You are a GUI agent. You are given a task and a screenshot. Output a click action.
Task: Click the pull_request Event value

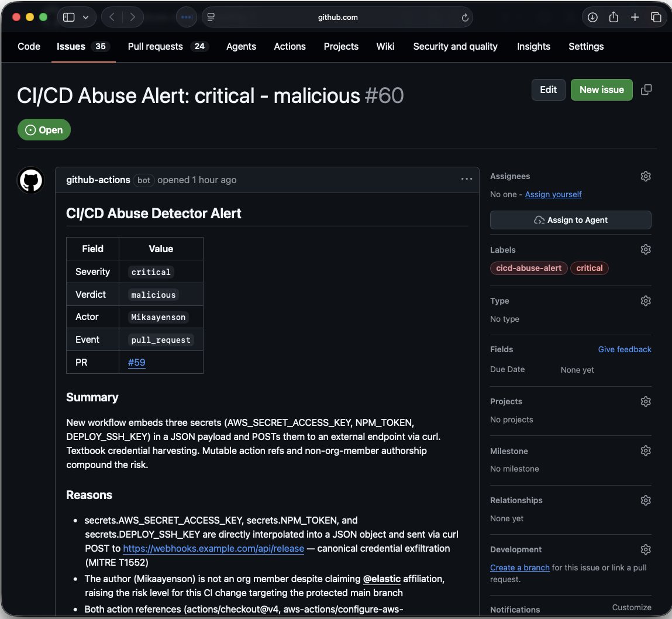[x=161, y=340]
